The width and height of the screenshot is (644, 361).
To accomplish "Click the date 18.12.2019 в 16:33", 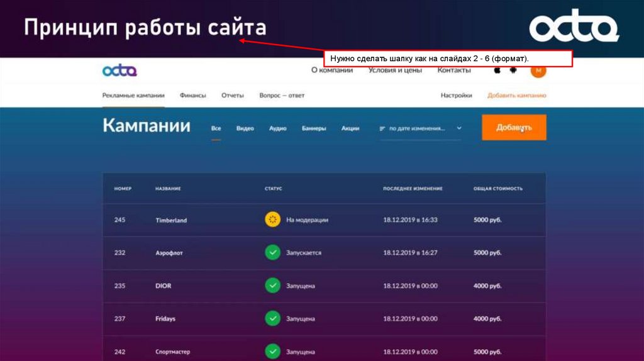I will pyautogui.click(x=410, y=219).
